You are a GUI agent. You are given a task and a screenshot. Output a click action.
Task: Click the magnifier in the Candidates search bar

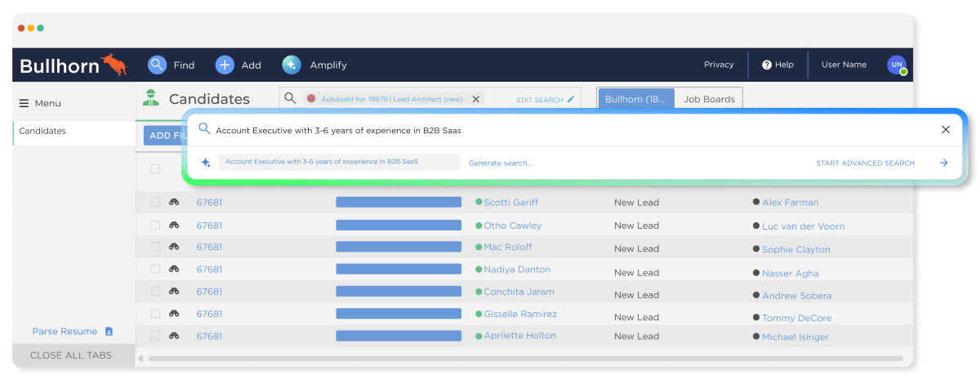[x=290, y=99]
